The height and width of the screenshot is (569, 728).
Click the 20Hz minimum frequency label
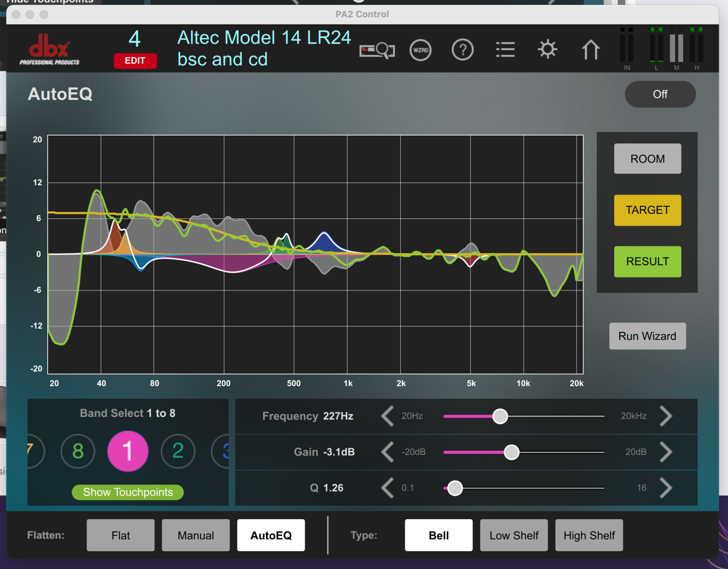tap(412, 416)
